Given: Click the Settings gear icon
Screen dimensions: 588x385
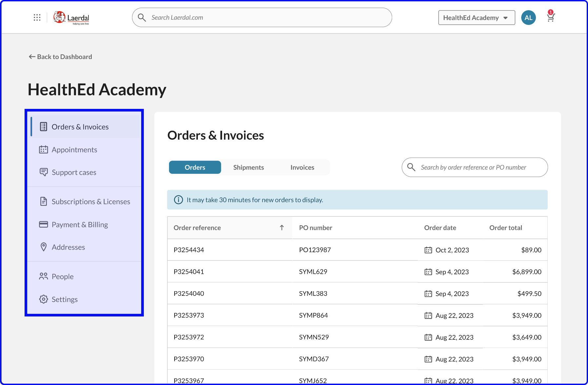Looking at the screenshot, I should 44,299.
